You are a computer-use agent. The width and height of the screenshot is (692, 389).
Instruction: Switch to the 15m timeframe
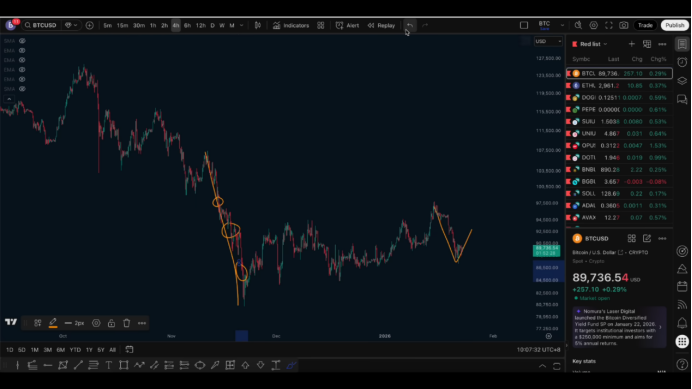pos(122,25)
